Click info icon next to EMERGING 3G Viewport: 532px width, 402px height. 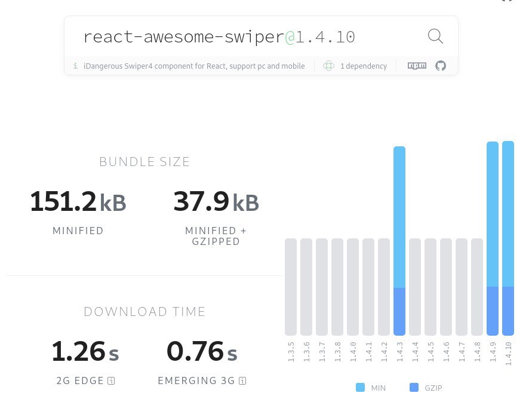242,381
